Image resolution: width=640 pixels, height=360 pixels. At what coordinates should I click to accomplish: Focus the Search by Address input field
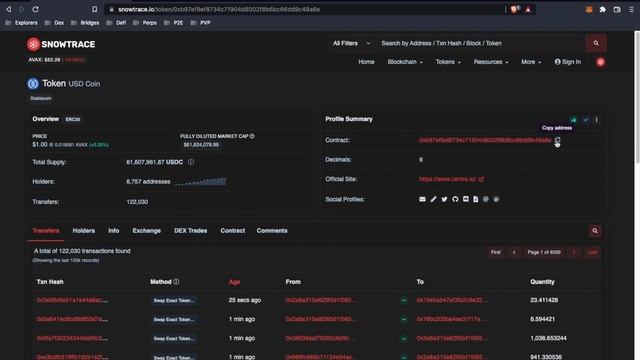[480, 43]
